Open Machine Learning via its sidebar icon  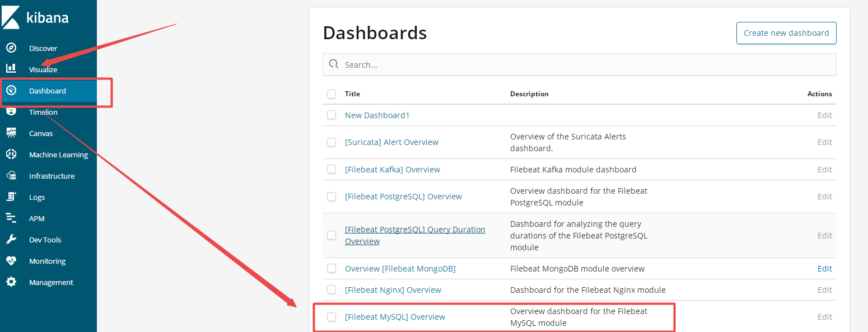click(x=11, y=155)
